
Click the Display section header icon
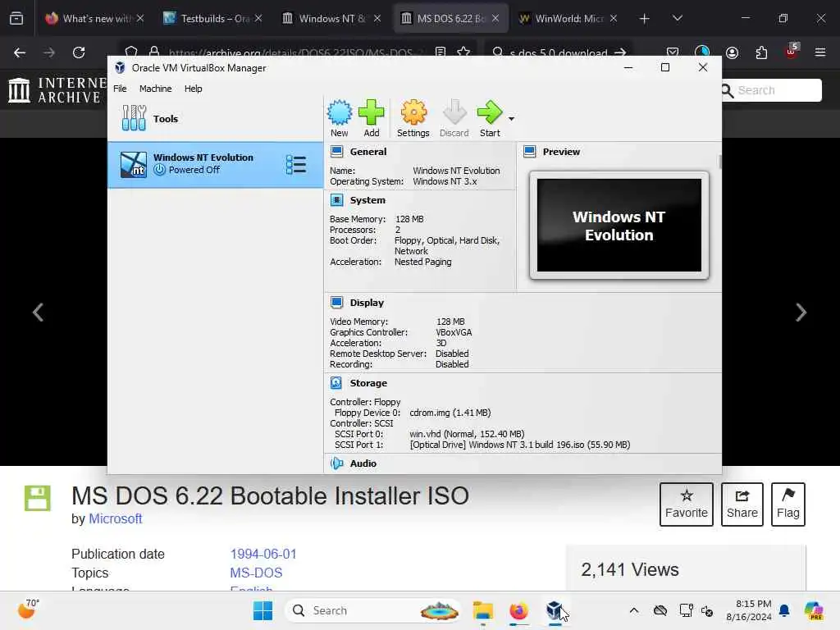pos(336,303)
